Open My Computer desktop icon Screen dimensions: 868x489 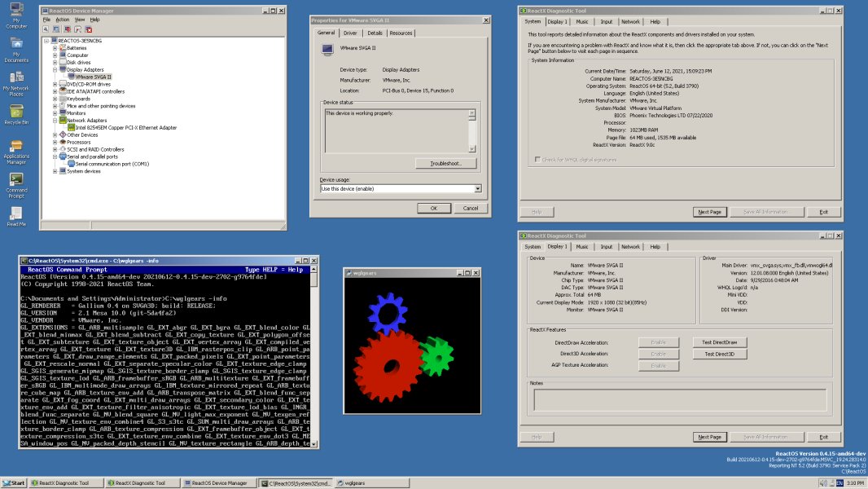coord(16,16)
